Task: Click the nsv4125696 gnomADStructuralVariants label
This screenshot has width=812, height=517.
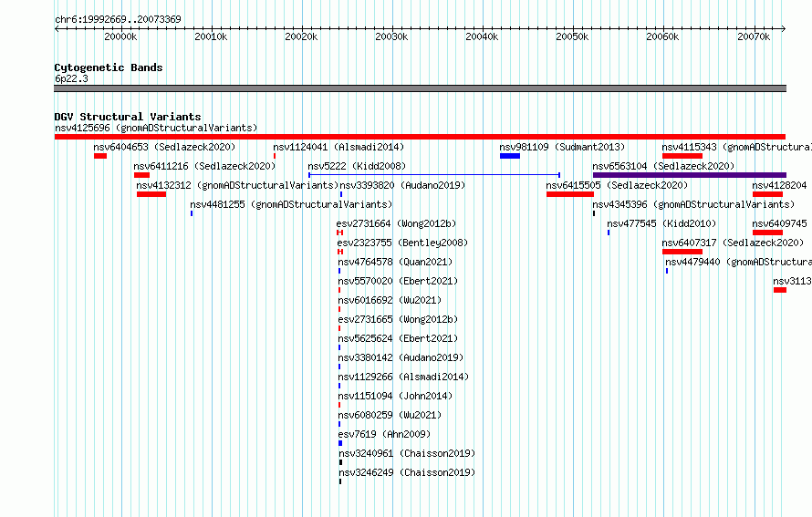Action: click(x=156, y=128)
